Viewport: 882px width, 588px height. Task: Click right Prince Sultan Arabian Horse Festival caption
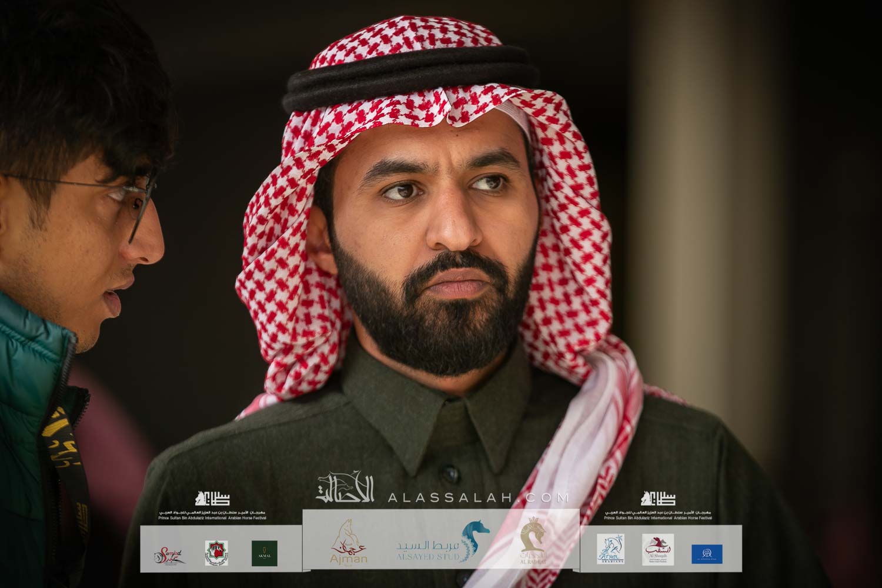[x=657, y=516]
